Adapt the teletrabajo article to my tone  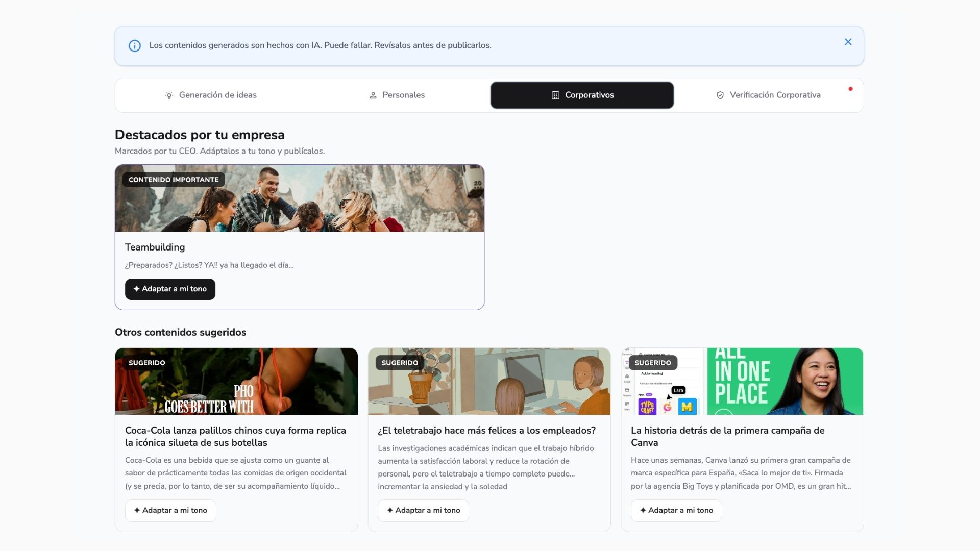pyautogui.click(x=423, y=510)
